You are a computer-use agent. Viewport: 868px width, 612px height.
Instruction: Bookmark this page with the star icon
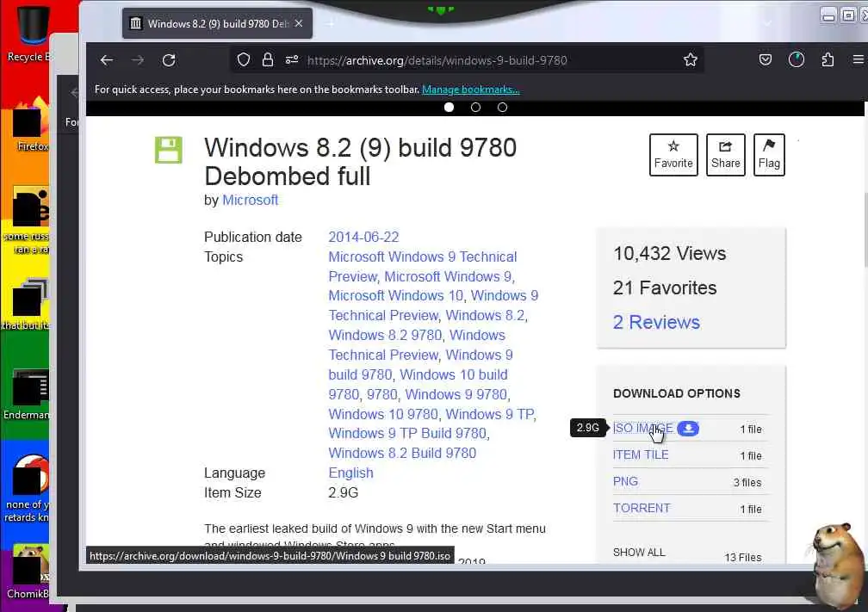[691, 59]
